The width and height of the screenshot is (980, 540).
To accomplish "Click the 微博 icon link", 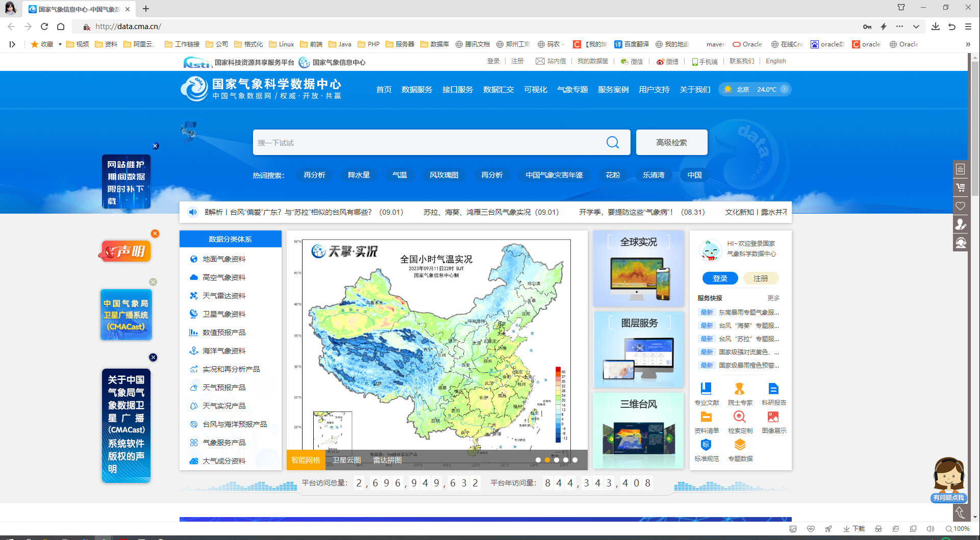I will (x=667, y=61).
